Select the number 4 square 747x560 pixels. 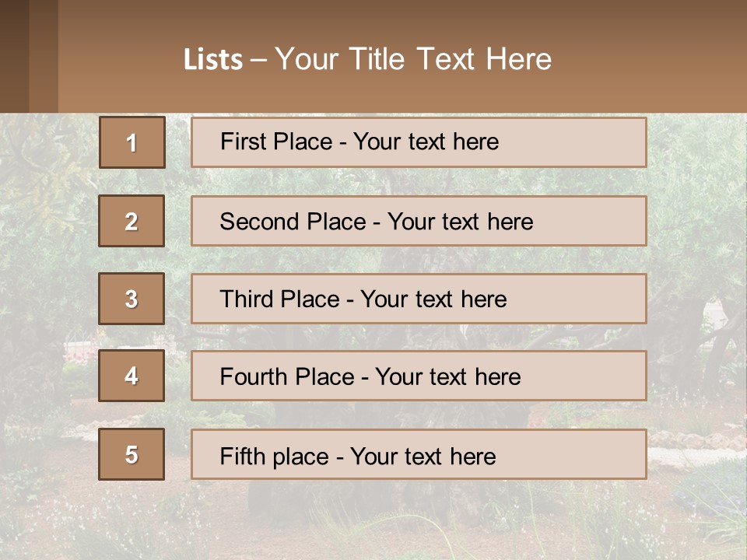click(x=132, y=376)
